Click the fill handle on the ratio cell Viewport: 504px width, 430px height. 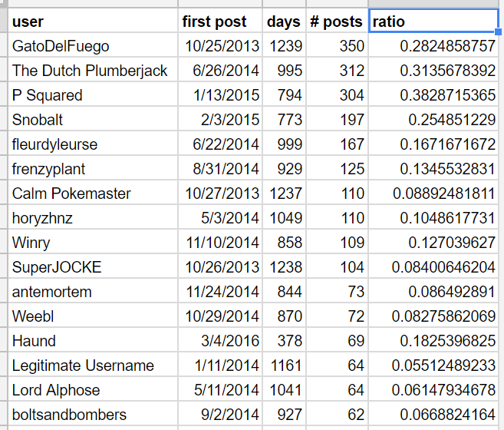499,33
